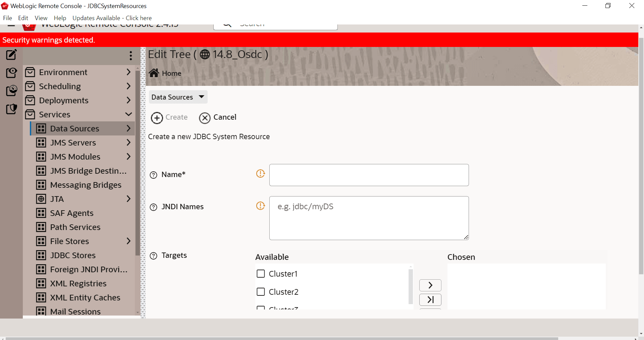
Task: Click the JTA node icon
Action: point(41,199)
